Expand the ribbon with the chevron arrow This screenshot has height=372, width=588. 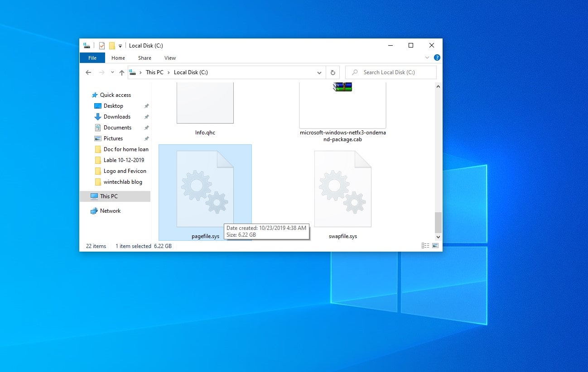(x=427, y=57)
